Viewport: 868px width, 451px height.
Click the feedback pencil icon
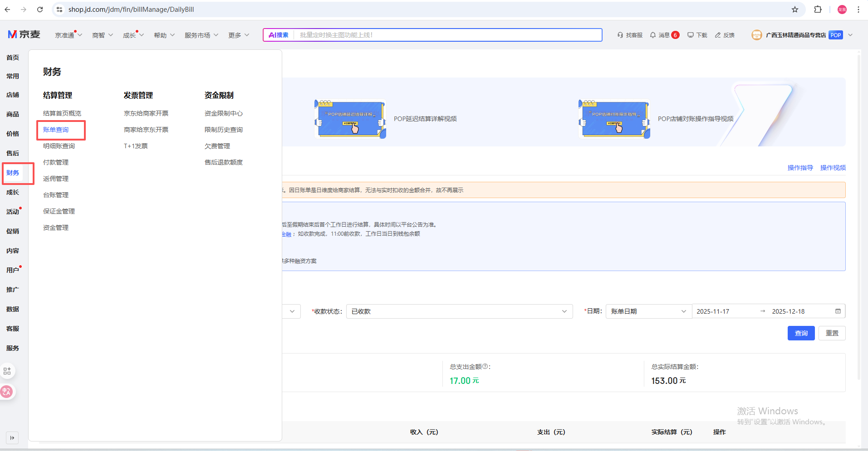point(718,35)
